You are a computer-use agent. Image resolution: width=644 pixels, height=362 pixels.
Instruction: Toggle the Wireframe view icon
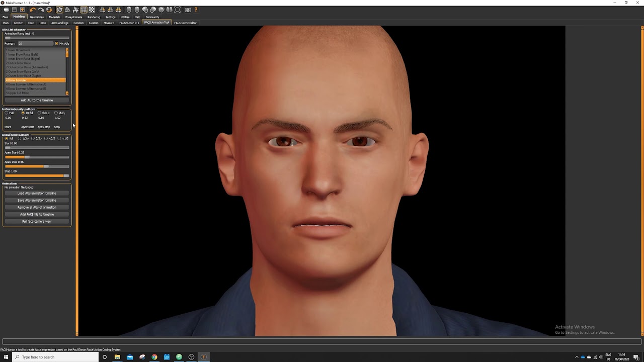tap(67, 10)
